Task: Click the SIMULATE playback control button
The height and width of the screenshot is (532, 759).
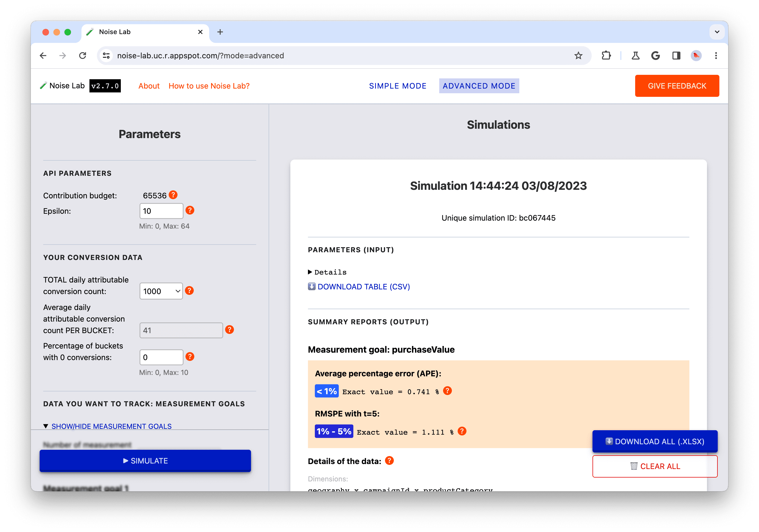Action: pyautogui.click(x=145, y=460)
